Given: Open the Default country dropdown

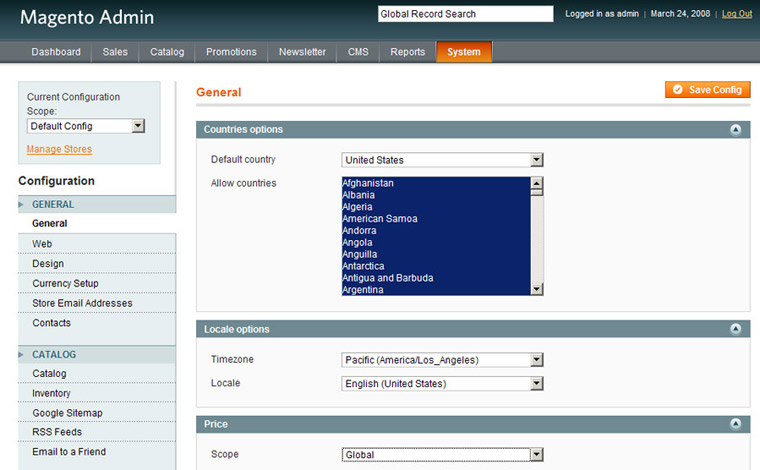Looking at the screenshot, I should pos(442,160).
